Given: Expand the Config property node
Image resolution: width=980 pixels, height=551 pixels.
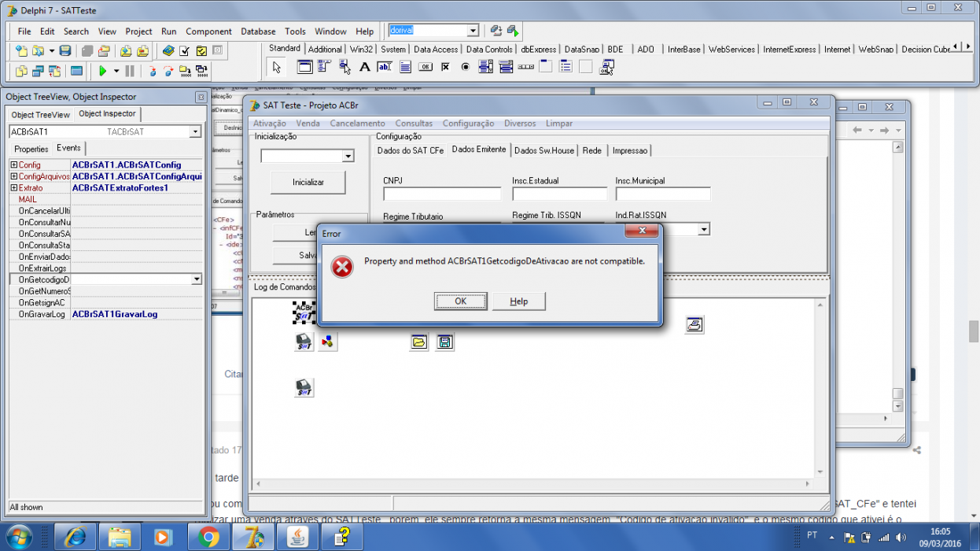Looking at the screenshot, I should pyautogui.click(x=13, y=165).
